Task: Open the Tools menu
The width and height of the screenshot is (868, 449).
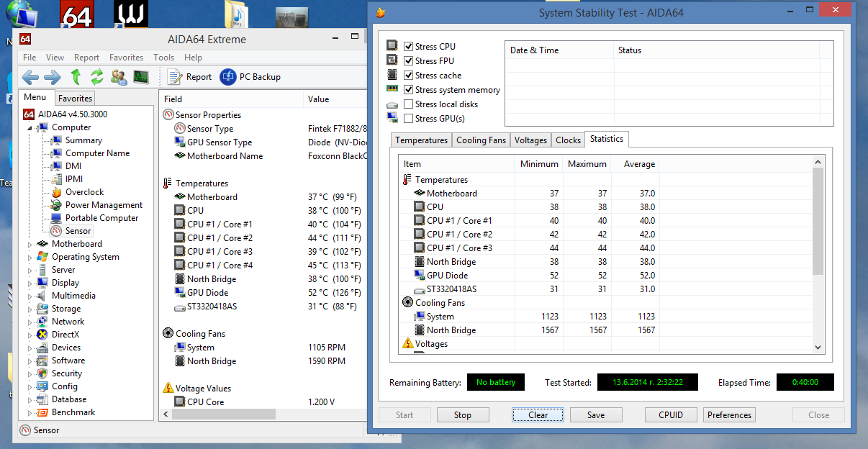Action: coord(163,58)
